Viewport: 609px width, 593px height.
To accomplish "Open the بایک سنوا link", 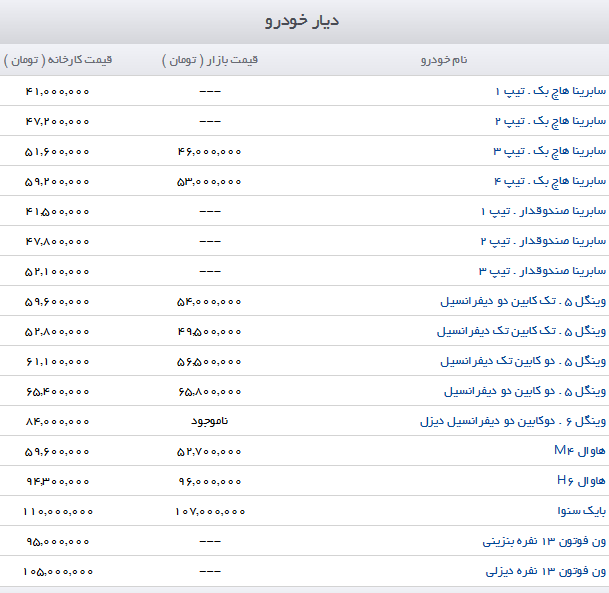I will click(581, 511).
